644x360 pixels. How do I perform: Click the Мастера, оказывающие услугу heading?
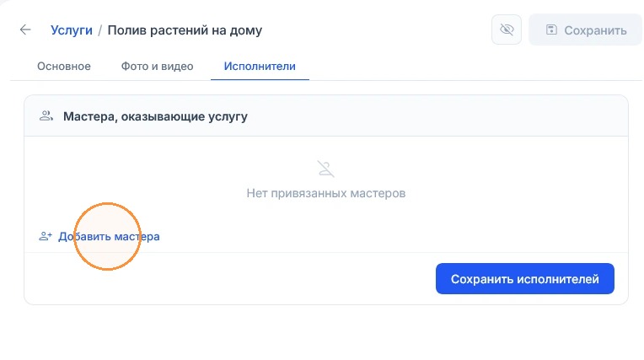pyautogui.click(x=155, y=116)
